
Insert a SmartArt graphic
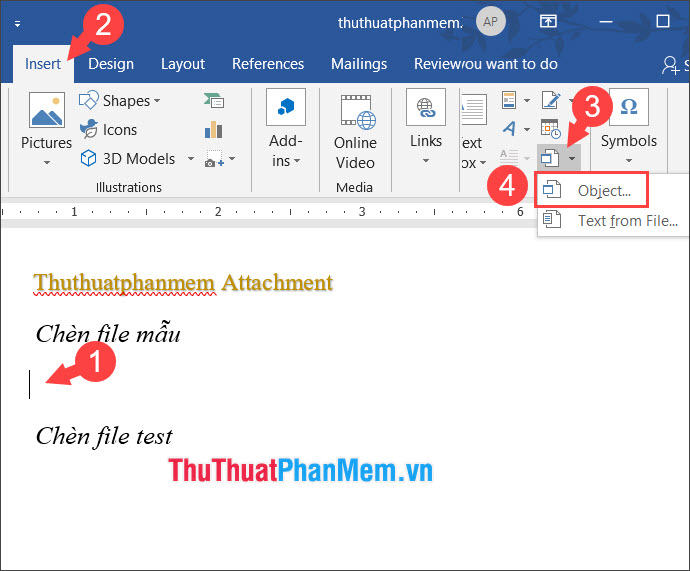point(214,100)
